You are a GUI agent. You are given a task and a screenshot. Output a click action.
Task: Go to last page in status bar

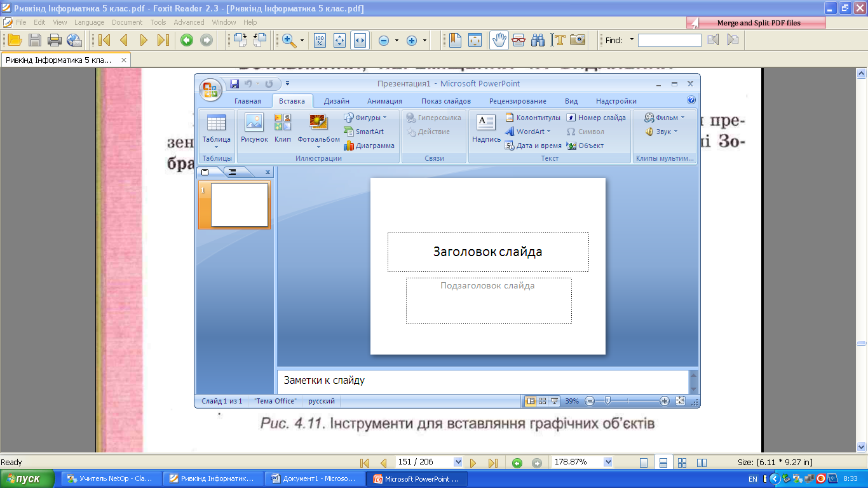point(492,463)
